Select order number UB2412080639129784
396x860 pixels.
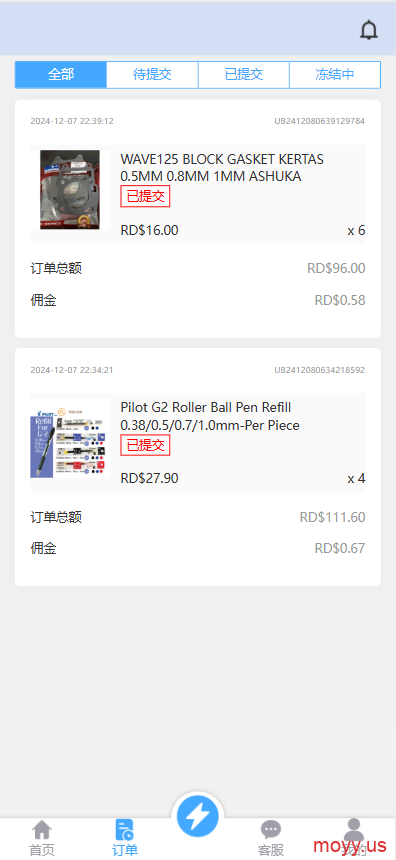(x=320, y=121)
